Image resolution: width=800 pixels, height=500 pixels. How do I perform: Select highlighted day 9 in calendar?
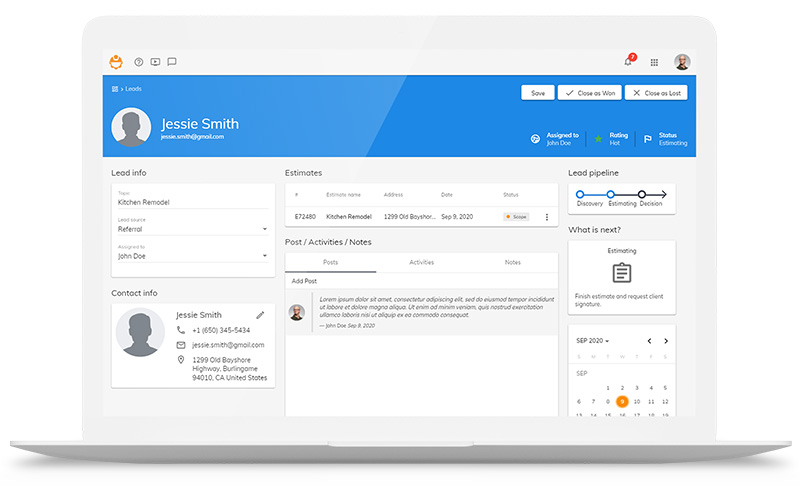tap(622, 402)
